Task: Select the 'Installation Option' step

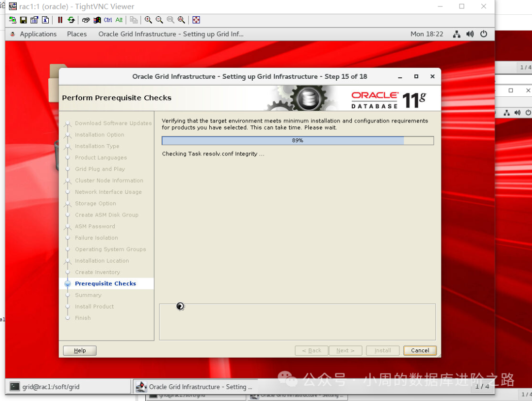Action: pos(100,135)
